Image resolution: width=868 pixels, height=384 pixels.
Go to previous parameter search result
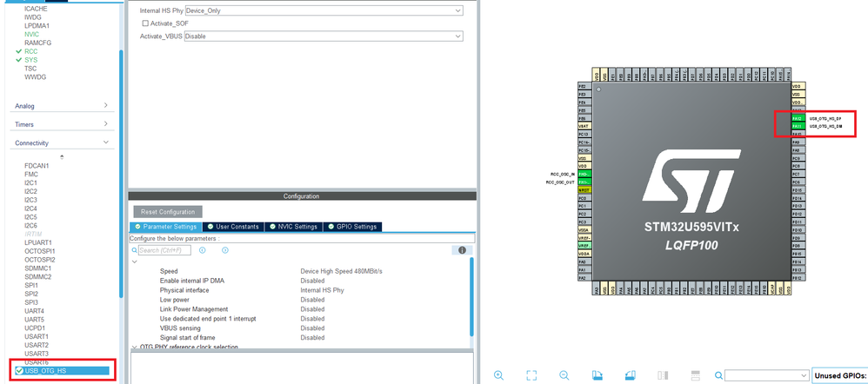202,250
